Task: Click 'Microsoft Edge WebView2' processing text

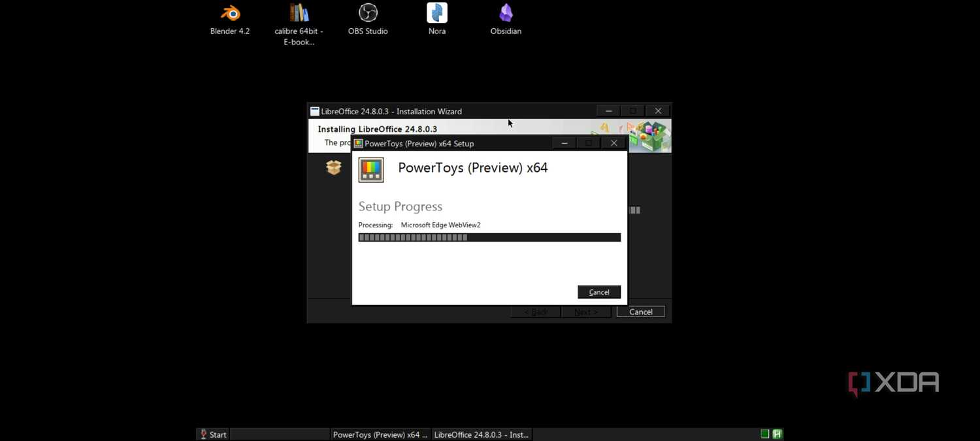Action: [x=440, y=225]
